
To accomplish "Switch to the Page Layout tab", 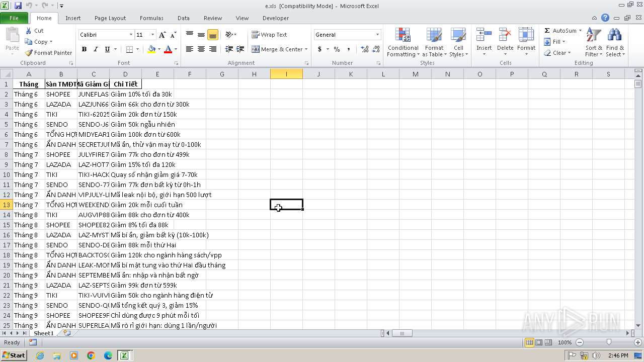I will (x=110, y=18).
